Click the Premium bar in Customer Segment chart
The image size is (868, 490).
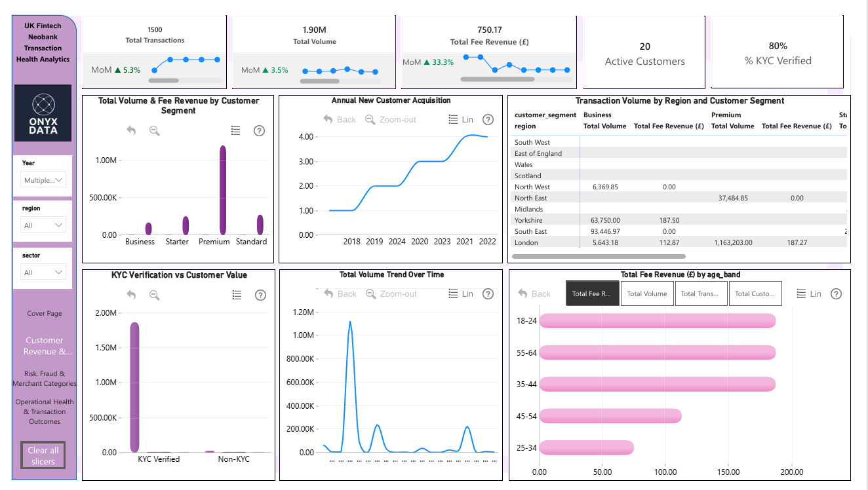tap(223, 190)
